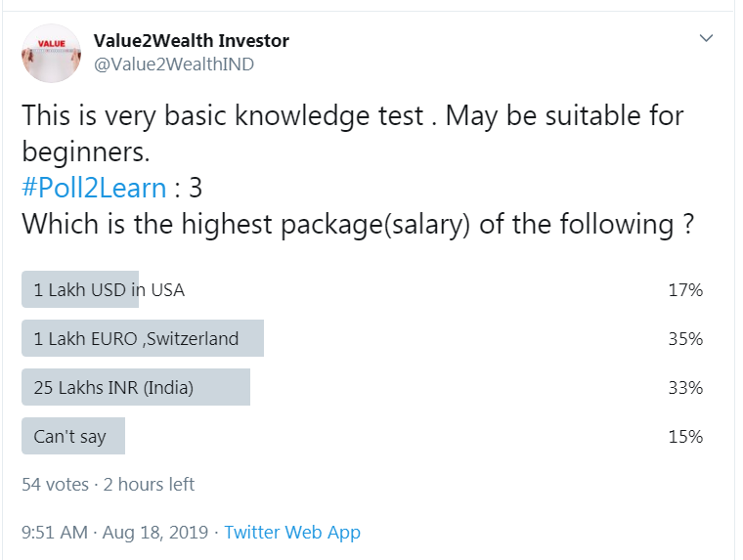Click the "54 votes" count
This screenshot has width=743, height=560.
(x=55, y=484)
